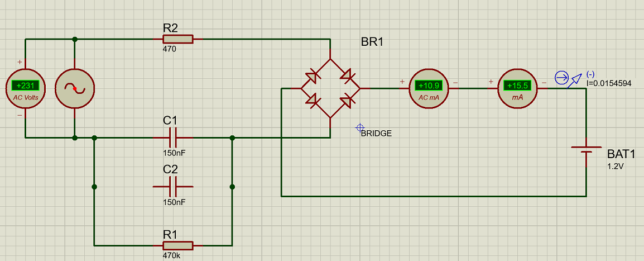This screenshot has height=261, width=644.
Task: Click the R2 reference label
Action: 170,28
